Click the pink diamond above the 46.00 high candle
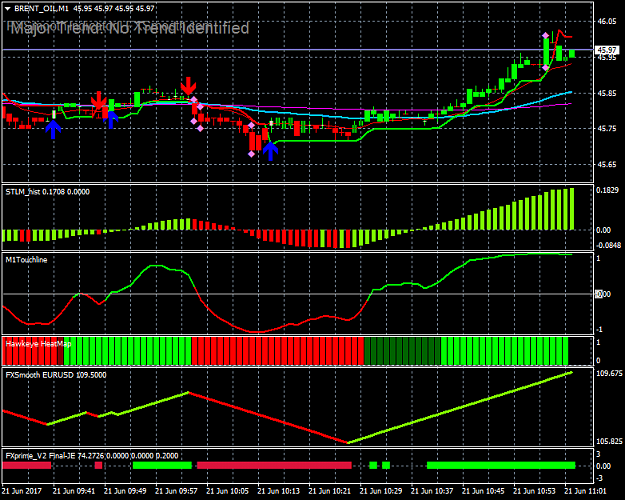625x500 pixels. click(x=545, y=36)
